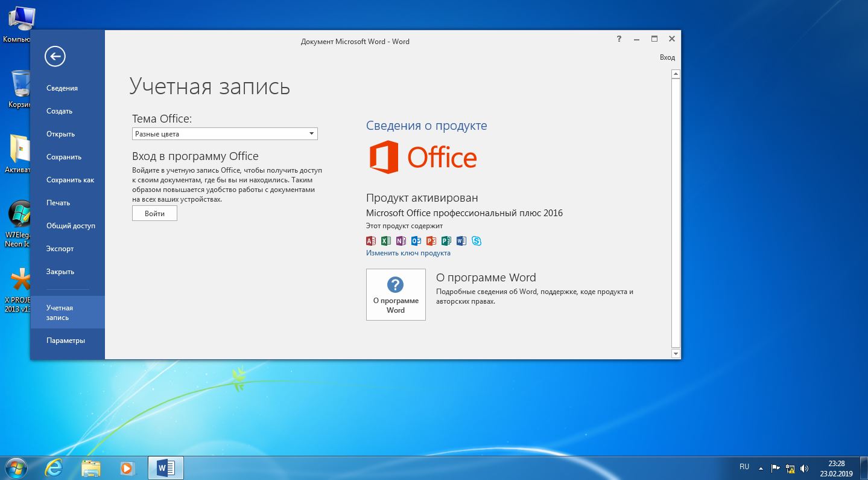The width and height of the screenshot is (868, 480).
Task: Click the Сведения о продукте heading
Action: [426, 126]
